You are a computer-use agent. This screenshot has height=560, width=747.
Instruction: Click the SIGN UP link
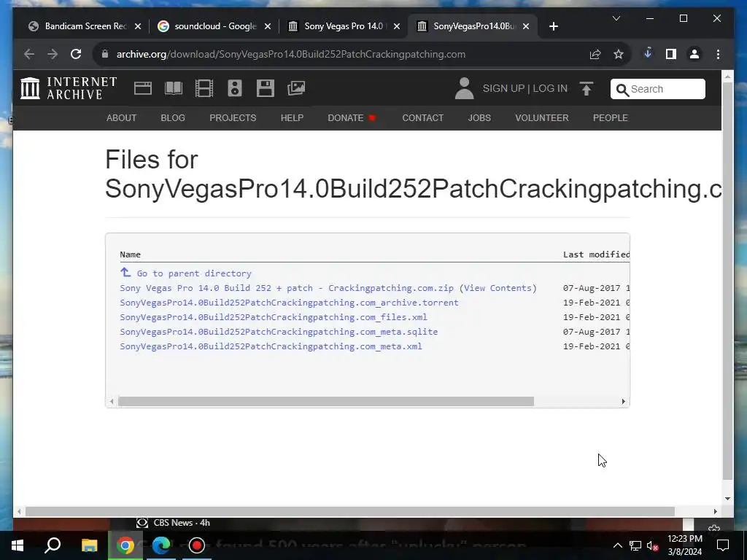(x=503, y=88)
